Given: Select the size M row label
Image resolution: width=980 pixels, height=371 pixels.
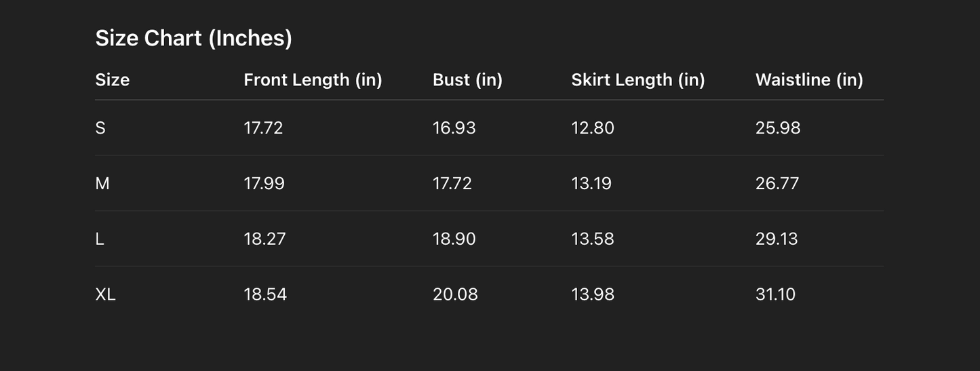Looking at the screenshot, I should click(x=102, y=184).
